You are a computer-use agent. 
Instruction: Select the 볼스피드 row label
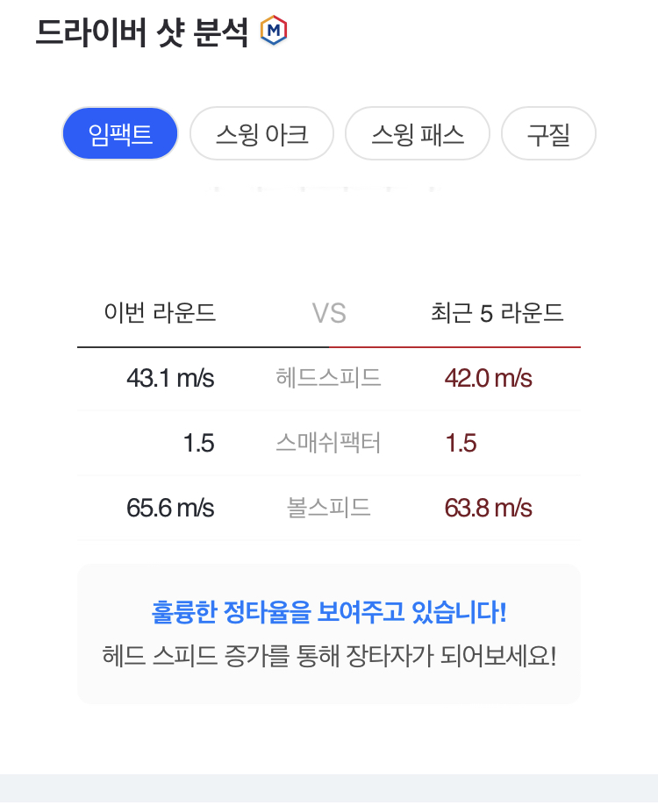(x=328, y=508)
